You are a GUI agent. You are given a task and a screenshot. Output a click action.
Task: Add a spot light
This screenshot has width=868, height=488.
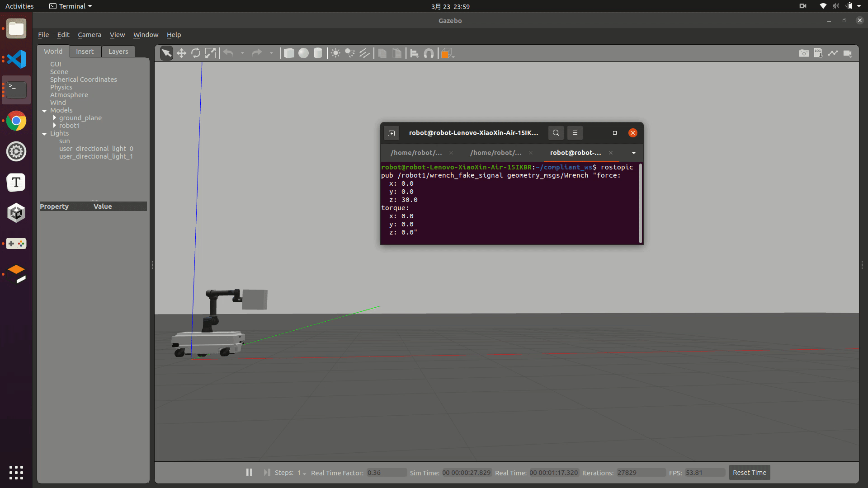[350, 53]
